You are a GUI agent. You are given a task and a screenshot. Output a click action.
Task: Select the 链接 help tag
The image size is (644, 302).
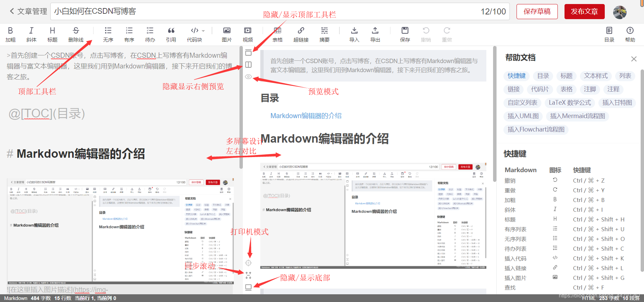click(514, 89)
